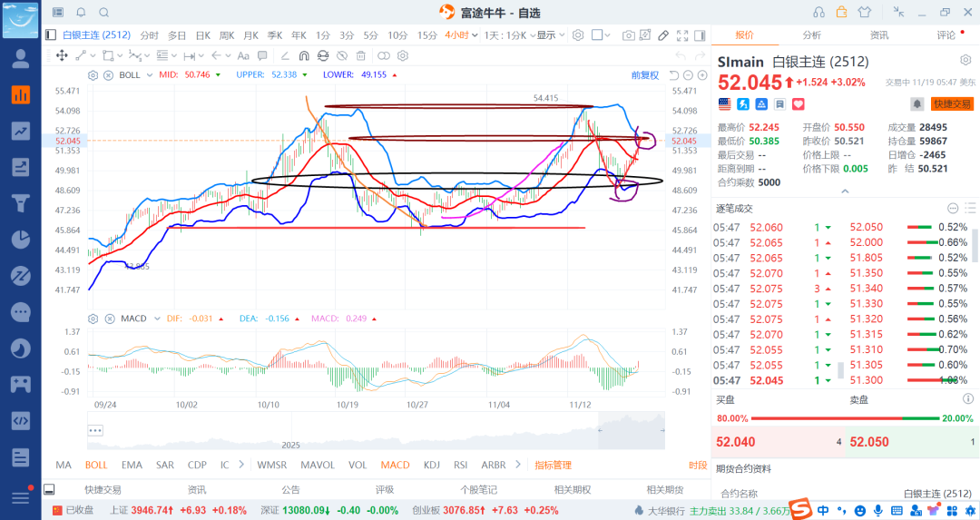
Task: Select the 15分 chart period
Action: coord(426,35)
